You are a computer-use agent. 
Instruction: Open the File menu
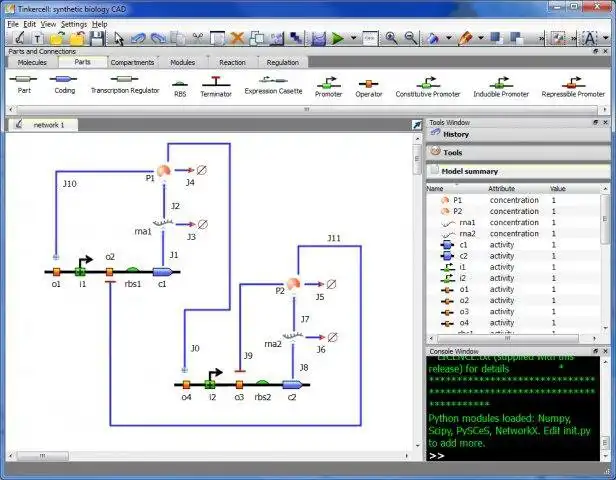[13, 24]
